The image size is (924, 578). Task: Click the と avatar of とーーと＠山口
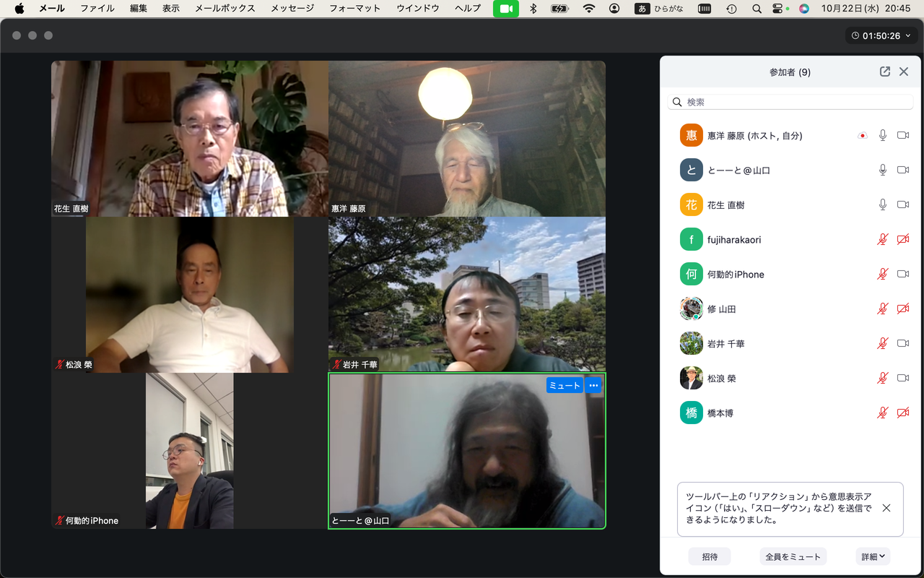coord(692,170)
